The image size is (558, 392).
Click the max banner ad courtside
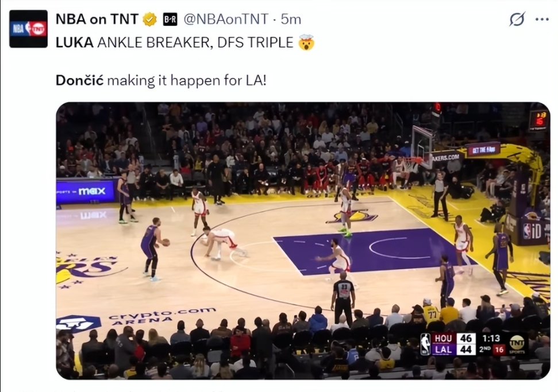pos(86,192)
